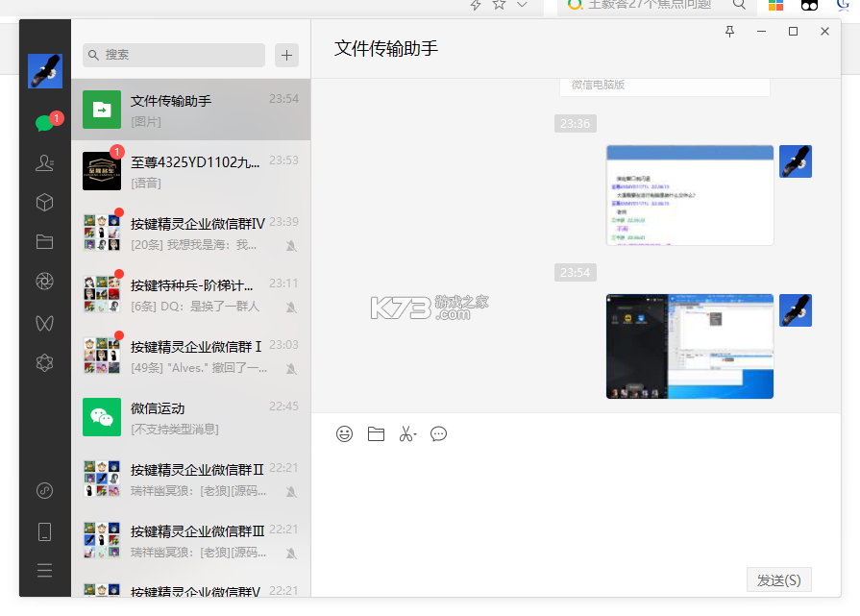
Task: Open the 按键精灵企业微信群II chat
Action: click(x=191, y=479)
